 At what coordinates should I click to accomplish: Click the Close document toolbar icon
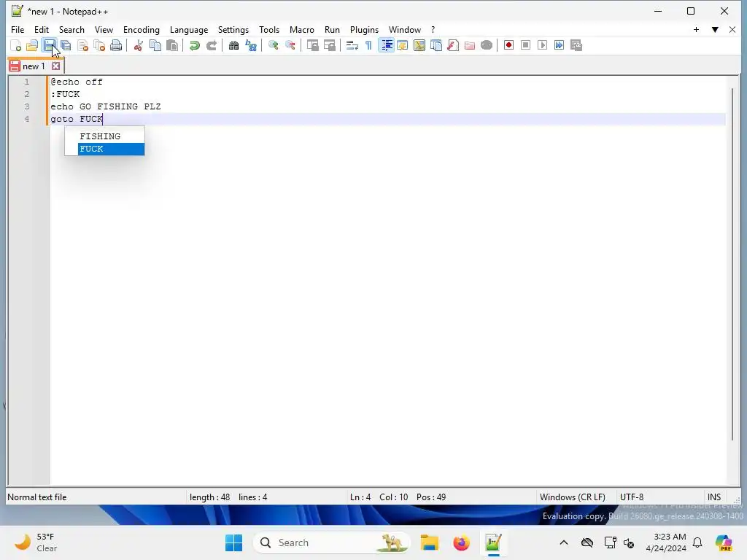click(x=83, y=46)
